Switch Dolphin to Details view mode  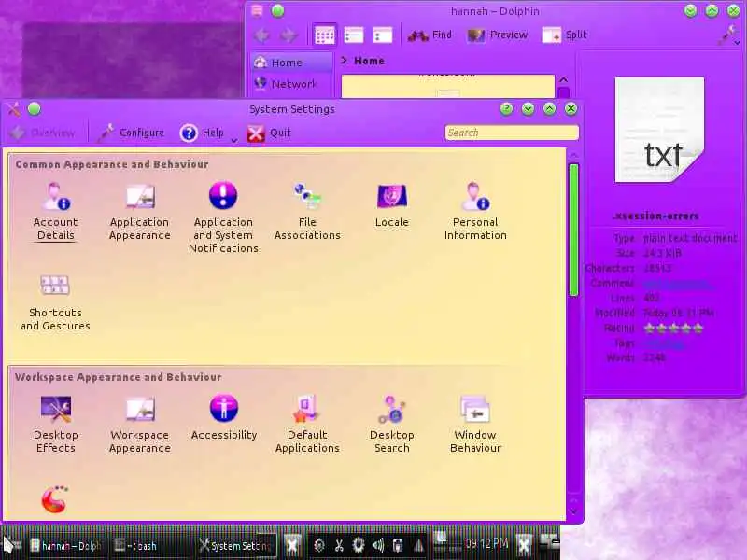(354, 35)
